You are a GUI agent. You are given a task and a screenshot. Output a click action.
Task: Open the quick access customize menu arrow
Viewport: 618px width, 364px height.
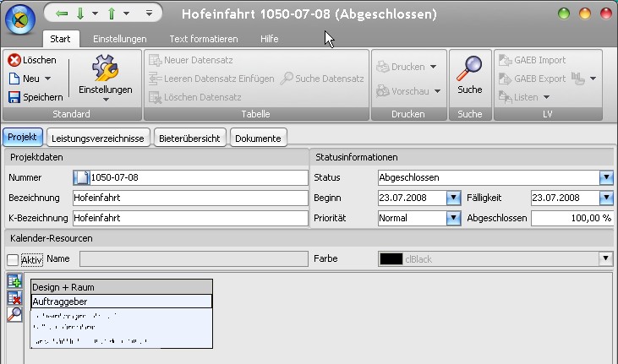tap(149, 14)
